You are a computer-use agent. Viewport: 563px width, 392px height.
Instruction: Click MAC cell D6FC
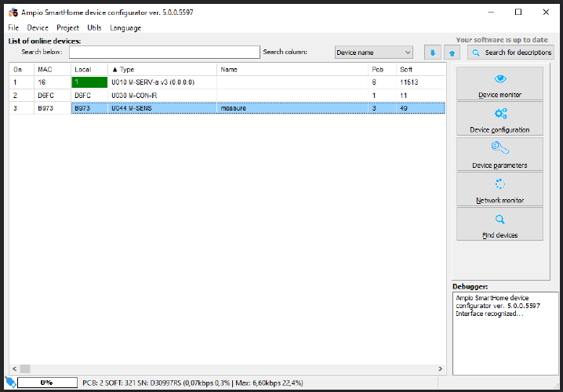click(53, 96)
